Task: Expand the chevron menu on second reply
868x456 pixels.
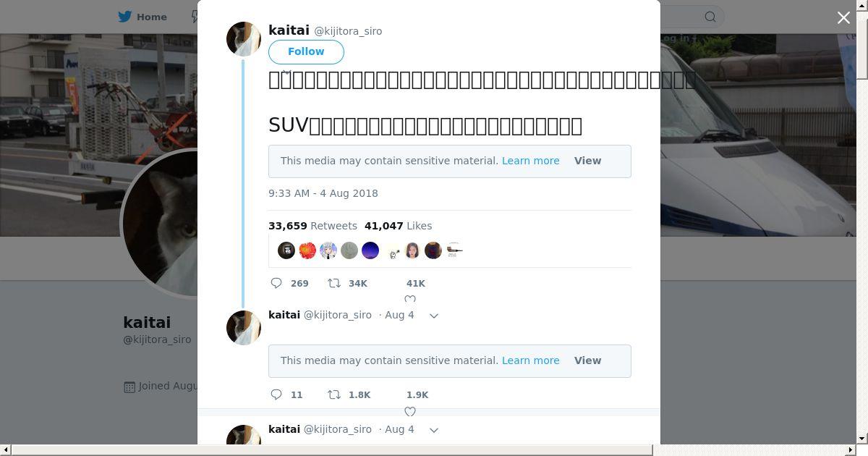Action: tap(434, 430)
